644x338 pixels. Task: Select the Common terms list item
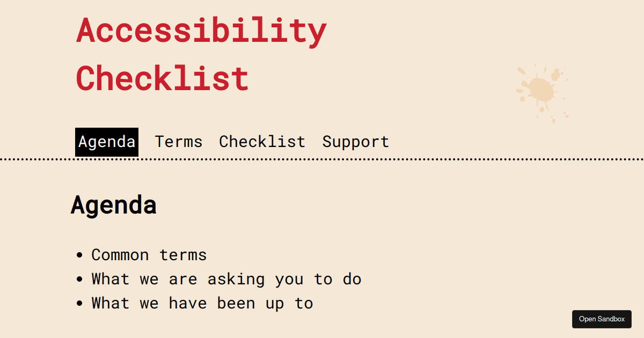[x=149, y=254]
